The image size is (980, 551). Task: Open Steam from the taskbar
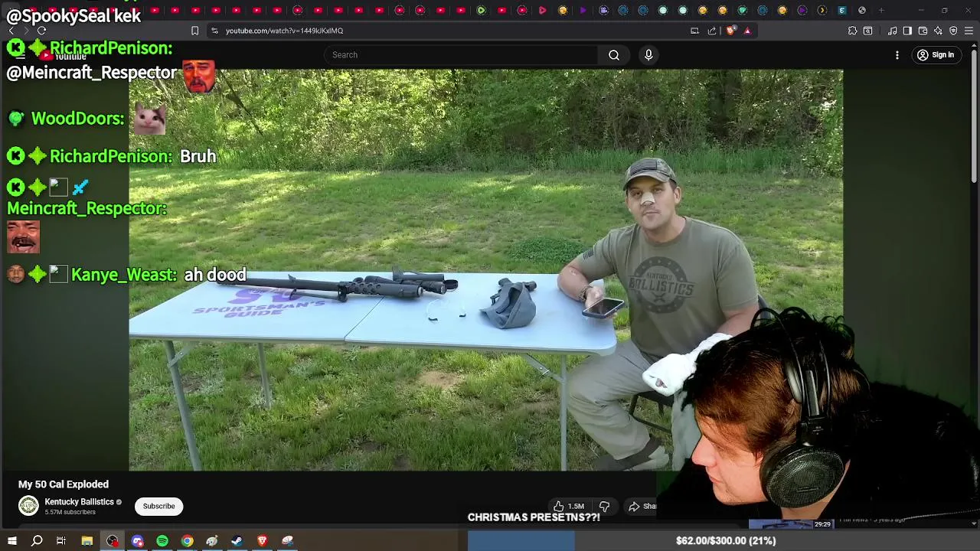[237, 541]
